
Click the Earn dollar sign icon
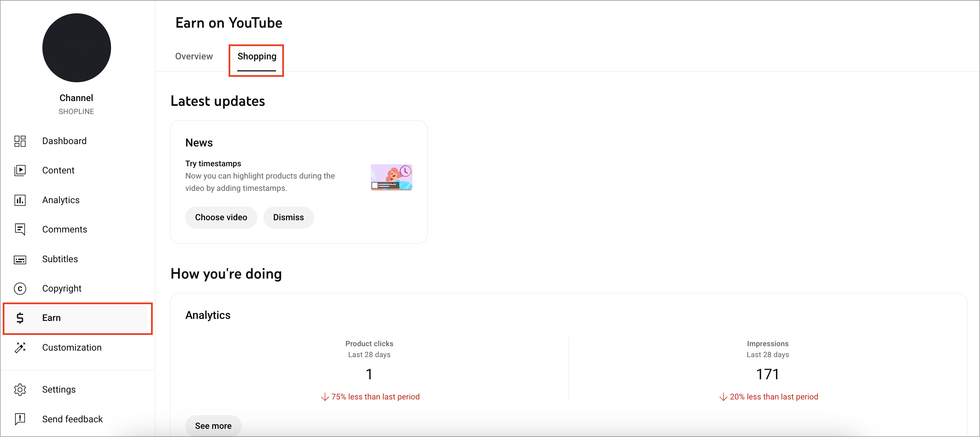[x=20, y=318]
